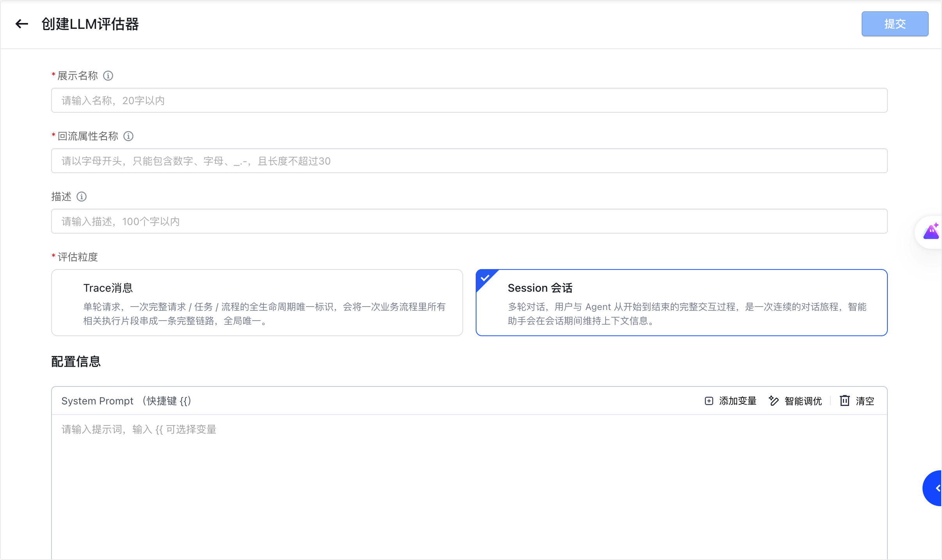
Task: Click the 提交 submit button
Action: 895,24
